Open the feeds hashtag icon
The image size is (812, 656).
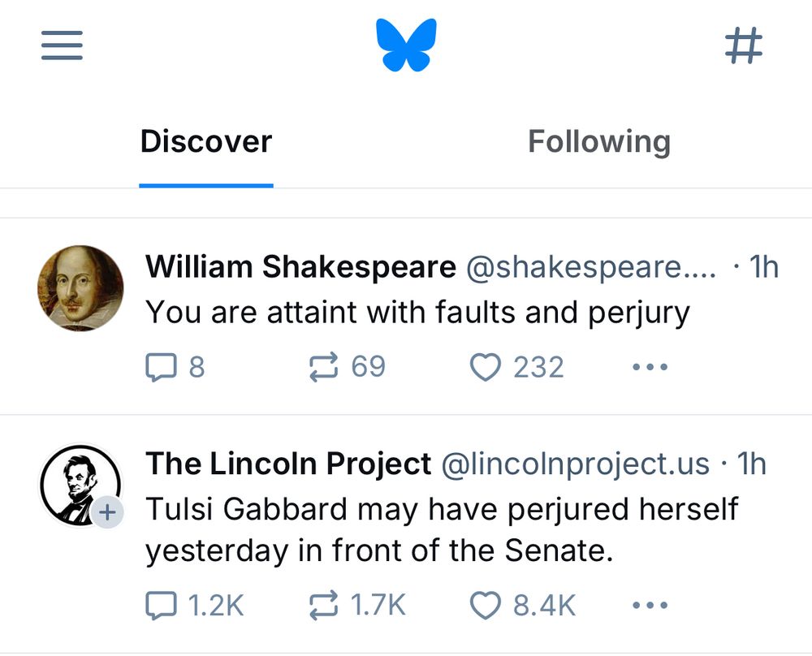tap(745, 44)
